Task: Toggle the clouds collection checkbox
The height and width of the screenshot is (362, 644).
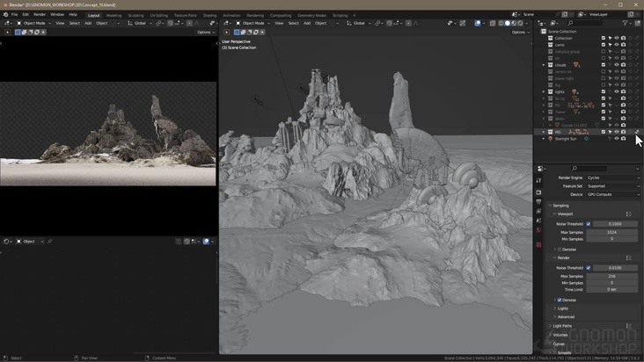Action: tap(604, 65)
